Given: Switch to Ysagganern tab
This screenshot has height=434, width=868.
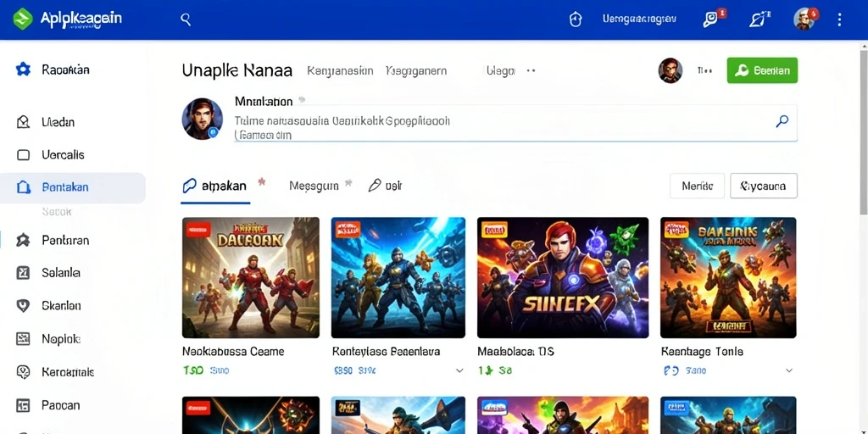Looking at the screenshot, I should (x=416, y=71).
